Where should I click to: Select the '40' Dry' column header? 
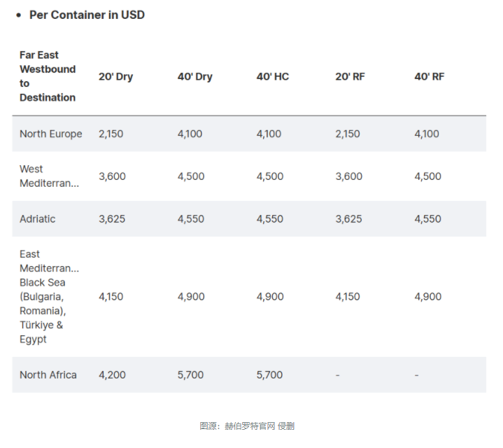pos(194,76)
